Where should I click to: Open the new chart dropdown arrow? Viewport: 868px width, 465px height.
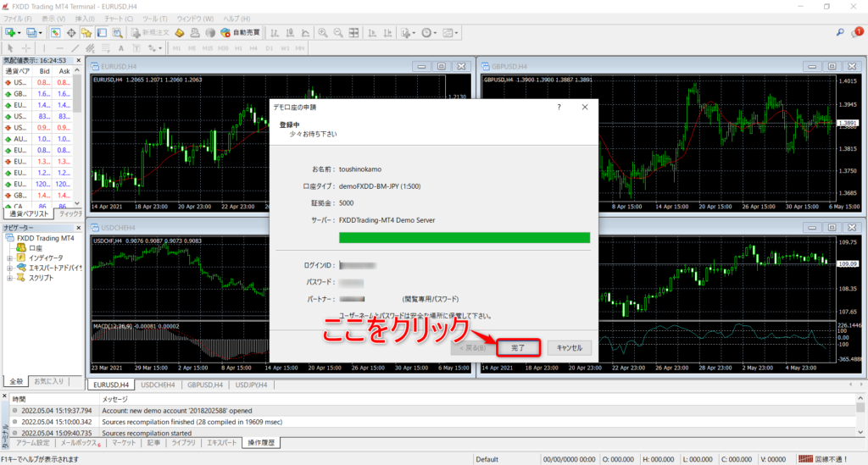coord(19,33)
